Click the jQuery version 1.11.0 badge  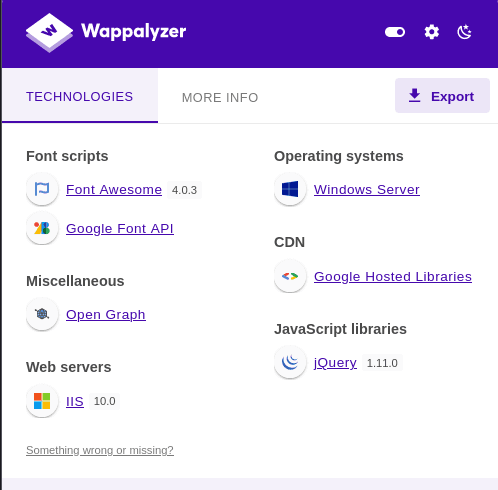coord(382,363)
